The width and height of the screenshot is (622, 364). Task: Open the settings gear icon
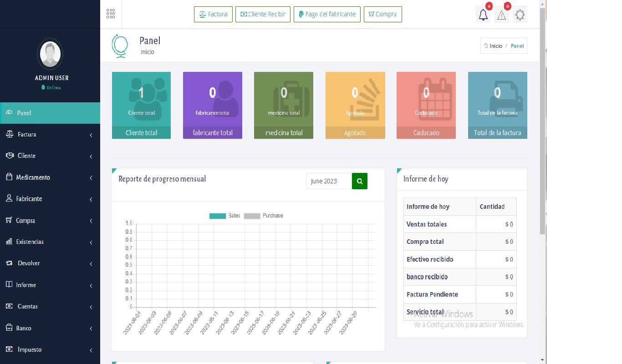tap(520, 15)
